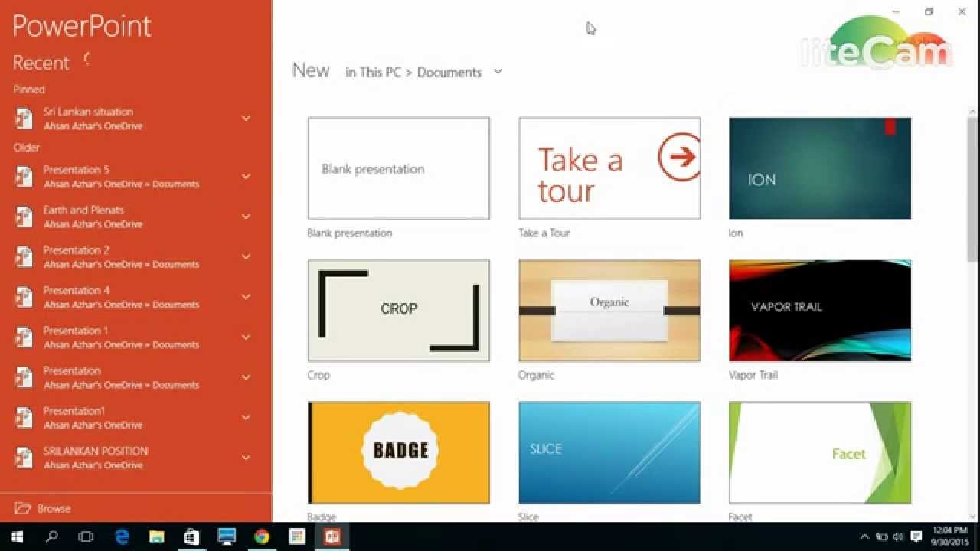Expand options for Sri Lankan situation

(246, 119)
